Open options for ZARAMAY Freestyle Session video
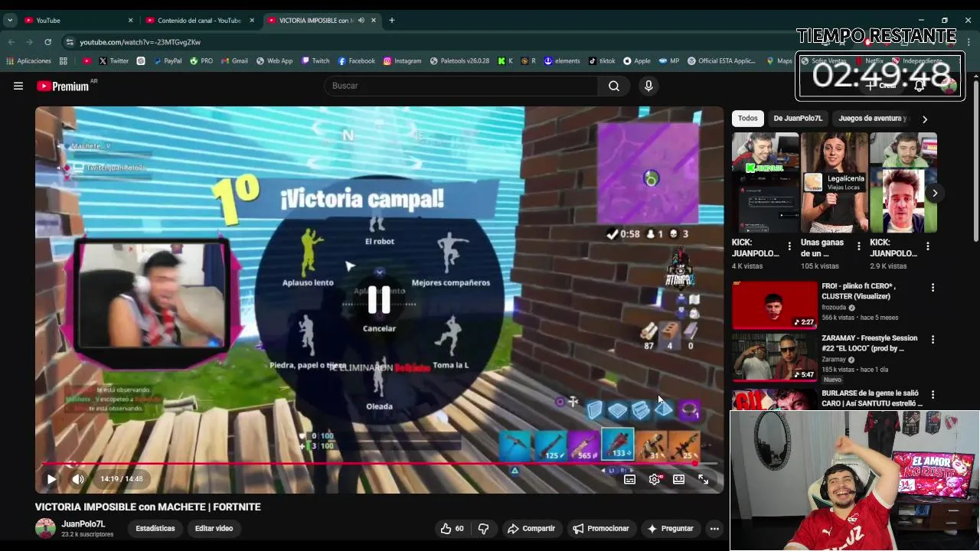980x551 pixels. 933,340
